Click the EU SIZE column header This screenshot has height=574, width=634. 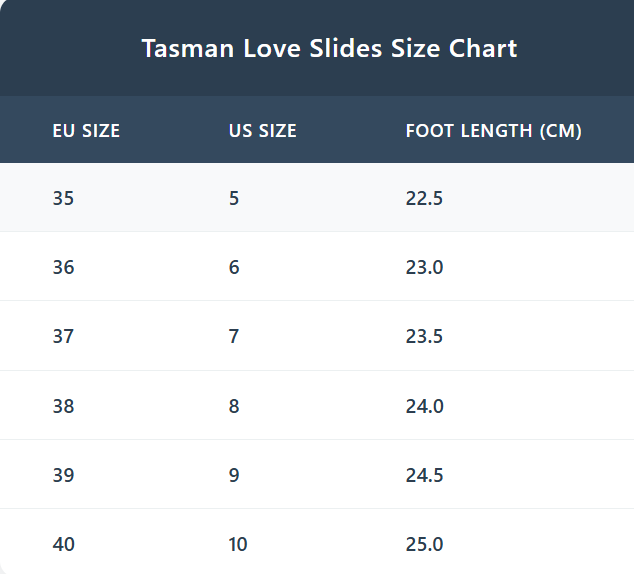[x=86, y=131]
